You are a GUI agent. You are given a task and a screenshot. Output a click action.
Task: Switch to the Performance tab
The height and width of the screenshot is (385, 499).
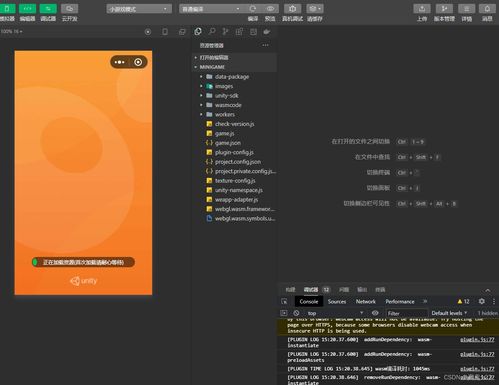click(x=400, y=301)
